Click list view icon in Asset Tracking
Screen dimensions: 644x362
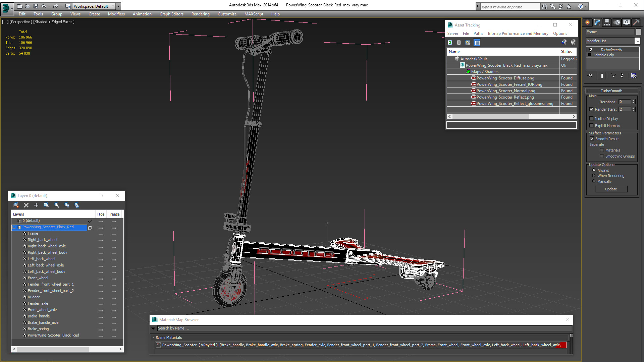click(x=459, y=43)
